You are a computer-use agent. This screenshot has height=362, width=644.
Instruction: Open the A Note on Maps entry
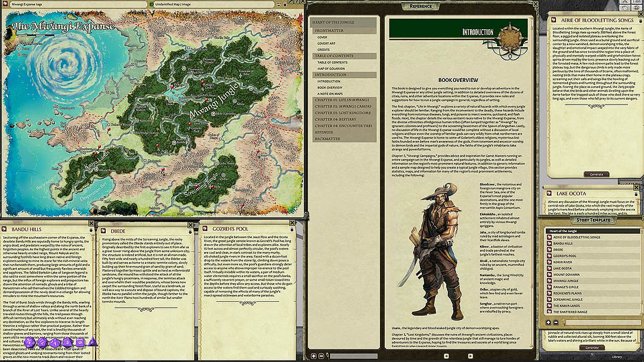(x=330, y=94)
